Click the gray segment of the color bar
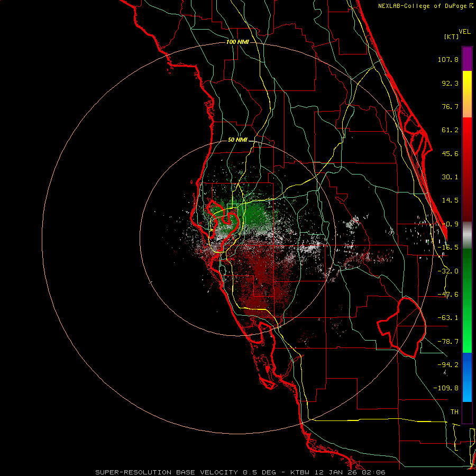The height and width of the screenshot is (476, 476). (x=467, y=235)
